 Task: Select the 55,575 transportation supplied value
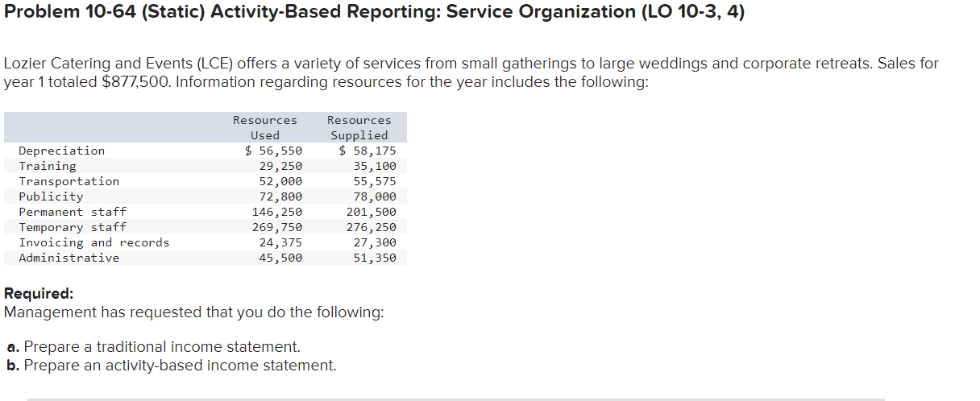pos(375,181)
